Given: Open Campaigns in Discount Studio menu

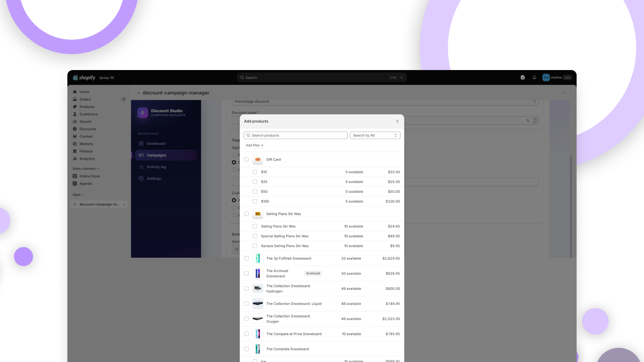Looking at the screenshot, I should pos(166,155).
